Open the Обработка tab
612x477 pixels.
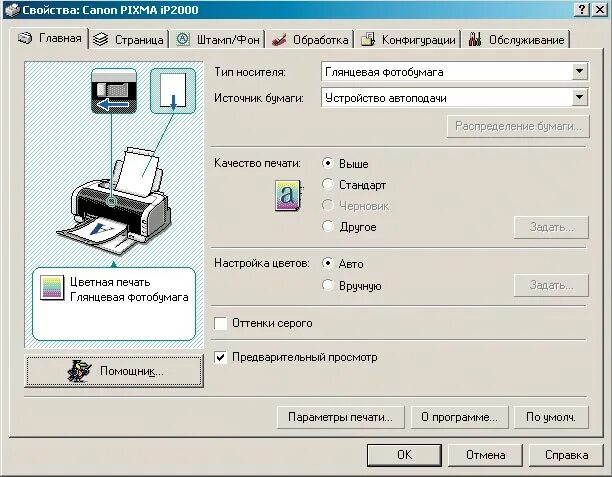(x=310, y=39)
